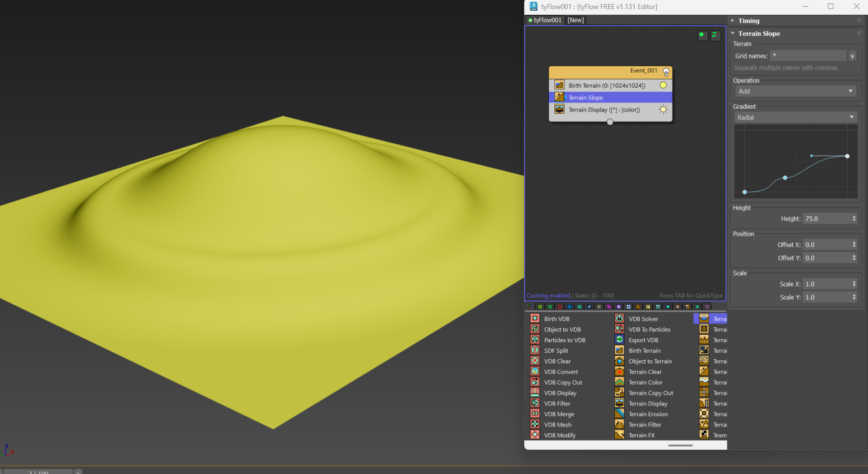Select the Terrain Slope operator in Event_001
Viewport: 868px width, 474px height.
pos(585,98)
